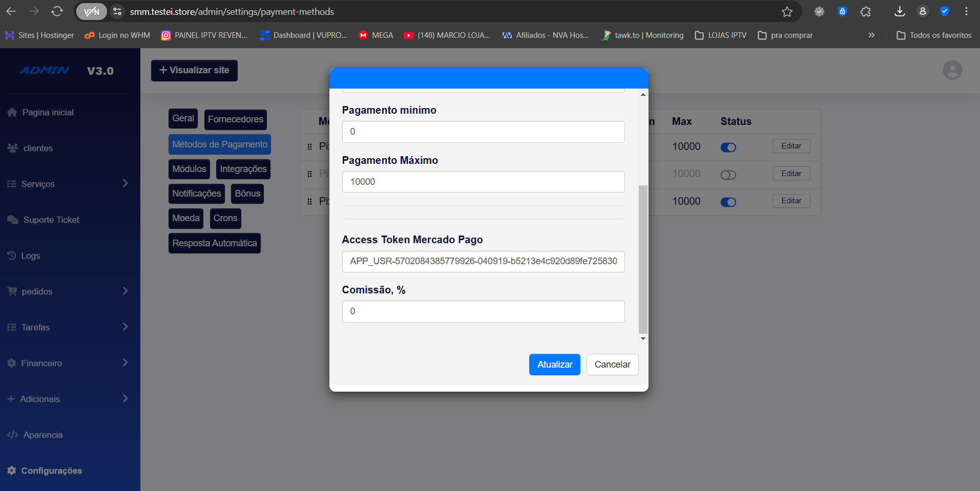Expand the pedidos sidebar submenu
Screen dimensions: 980x491
click(125, 291)
